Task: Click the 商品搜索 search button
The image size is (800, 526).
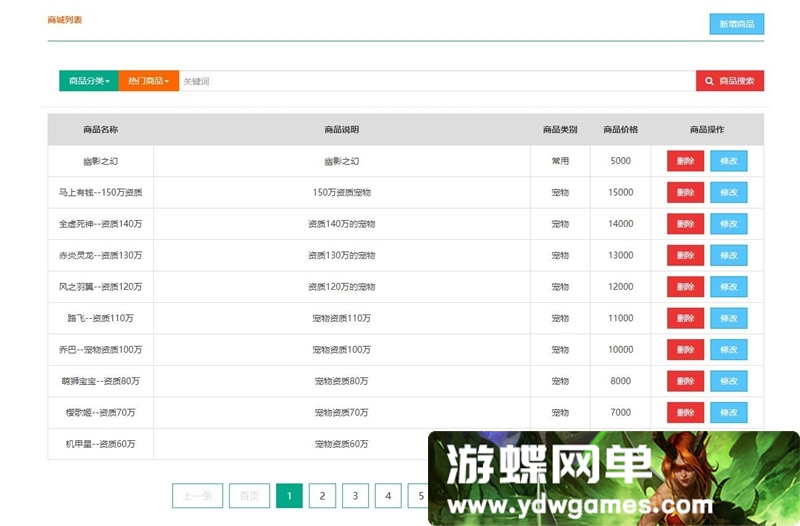Action: (x=730, y=81)
